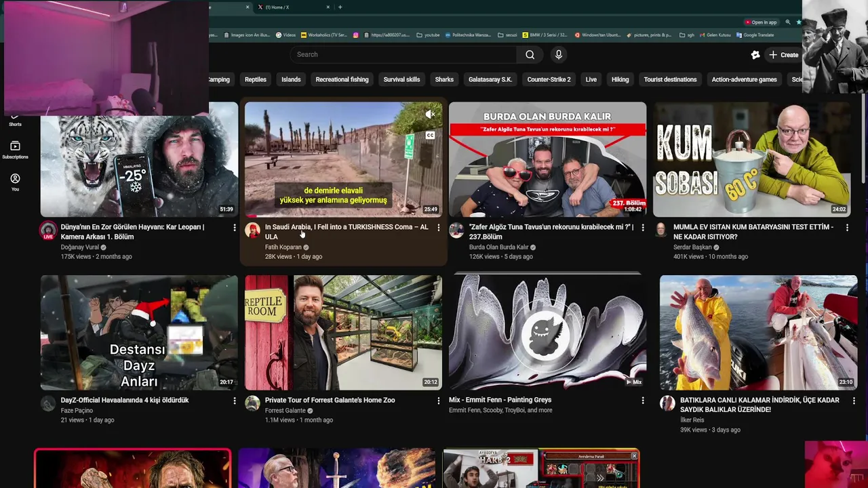
Task: Play the yellow-jacket fisherman video thumbnail
Action: [x=758, y=333]
